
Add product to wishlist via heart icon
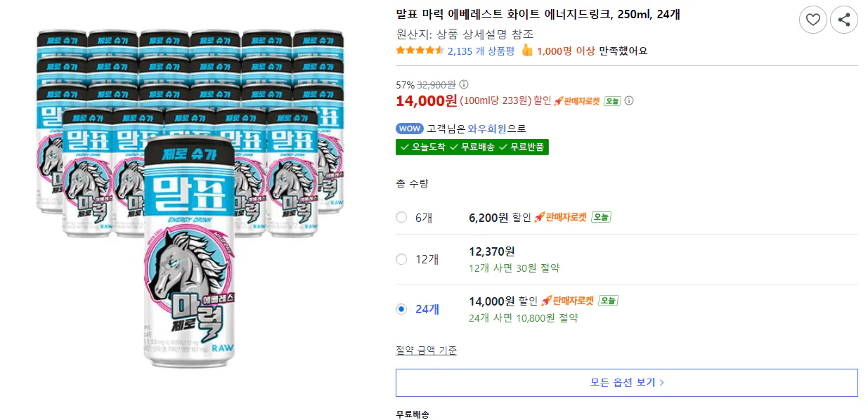click(813, 20)
